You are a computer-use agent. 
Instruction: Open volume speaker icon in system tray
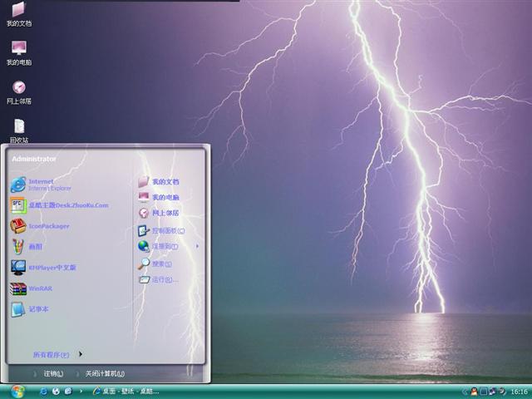[501, 392]
